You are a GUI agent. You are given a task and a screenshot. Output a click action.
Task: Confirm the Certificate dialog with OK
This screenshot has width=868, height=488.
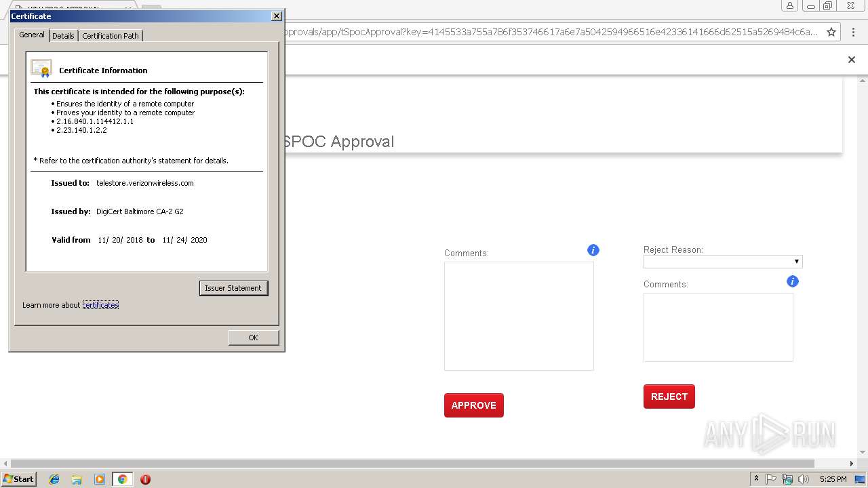(253, 338)
